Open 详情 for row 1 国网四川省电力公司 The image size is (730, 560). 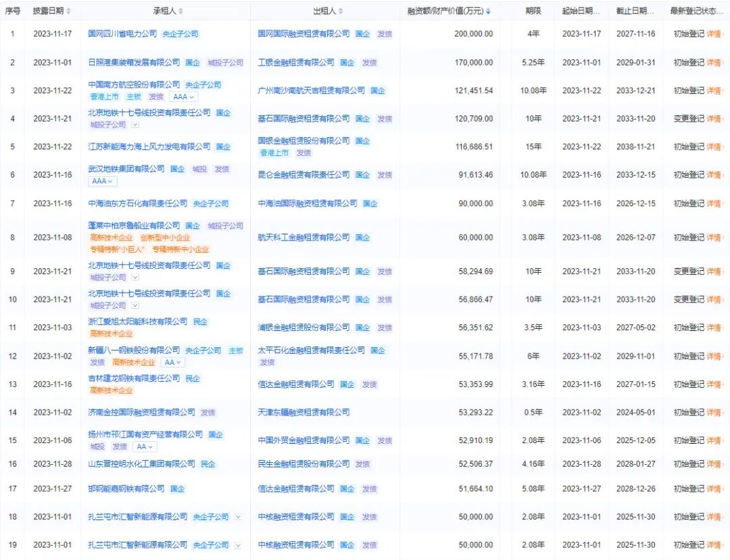coord(714,34)
